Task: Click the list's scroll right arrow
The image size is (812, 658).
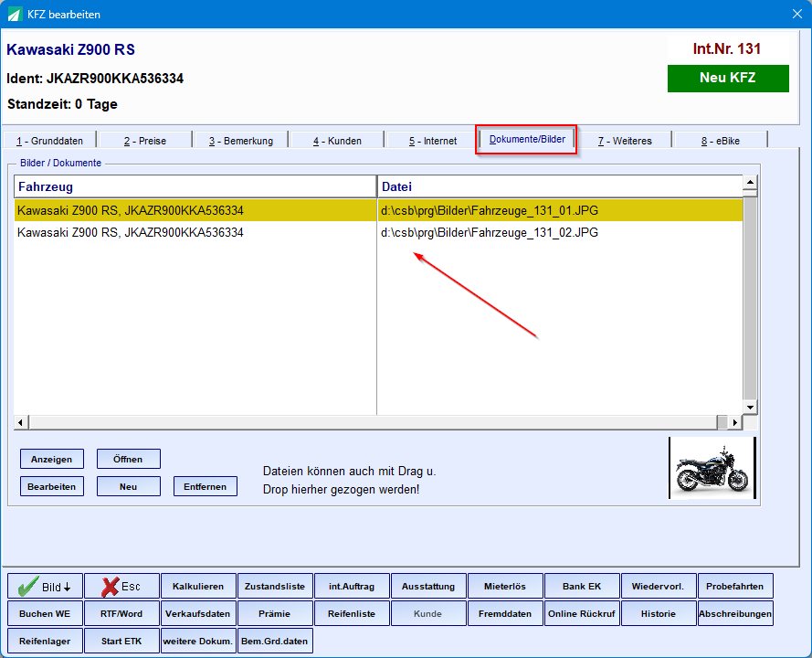Action: (x=735, y=422)
